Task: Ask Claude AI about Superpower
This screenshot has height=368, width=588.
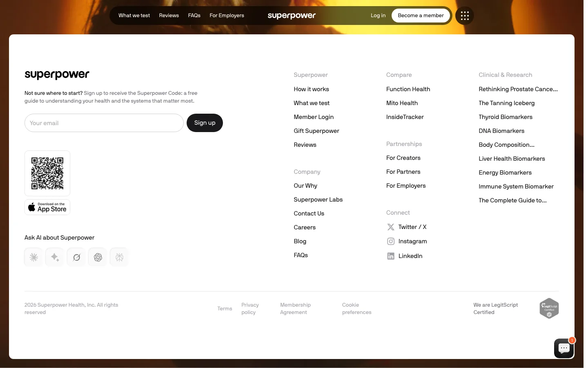Action: point(33,257)
